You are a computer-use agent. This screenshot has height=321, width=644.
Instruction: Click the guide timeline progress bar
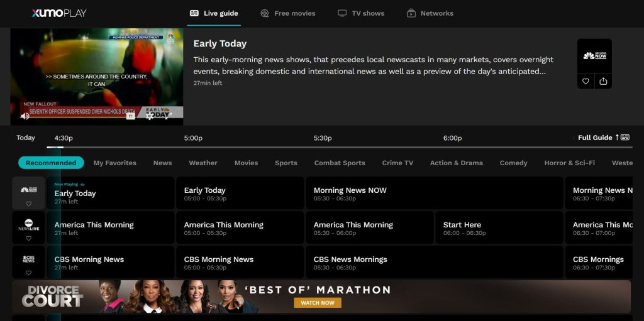[340, 147]
